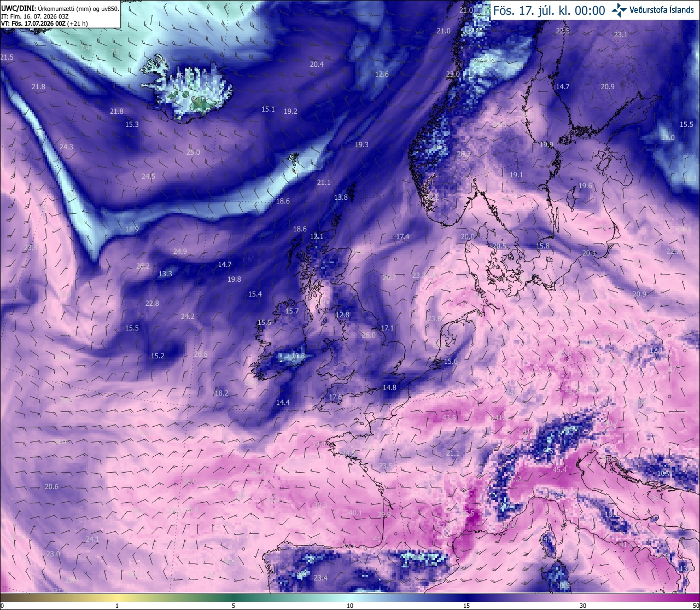Select the Fös. 17. júl. kl. 00:00 timestamp
Image resolution: width=700 pixels, height=610 pixels.
click(x=549, y=10)
